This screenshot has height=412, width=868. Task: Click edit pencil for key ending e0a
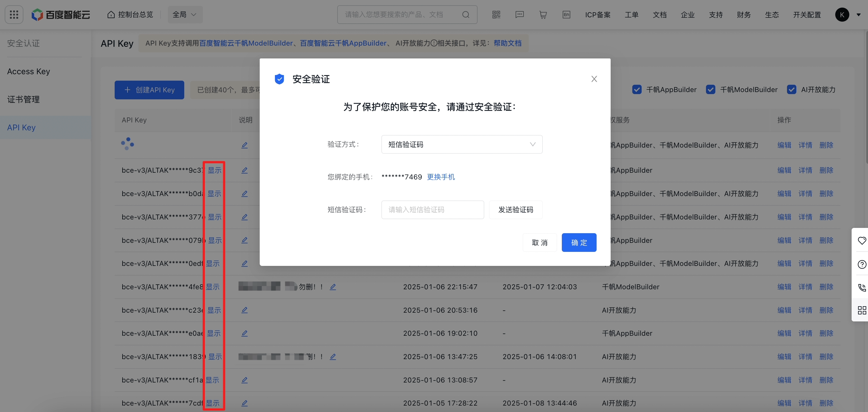[x=244, y=333]
